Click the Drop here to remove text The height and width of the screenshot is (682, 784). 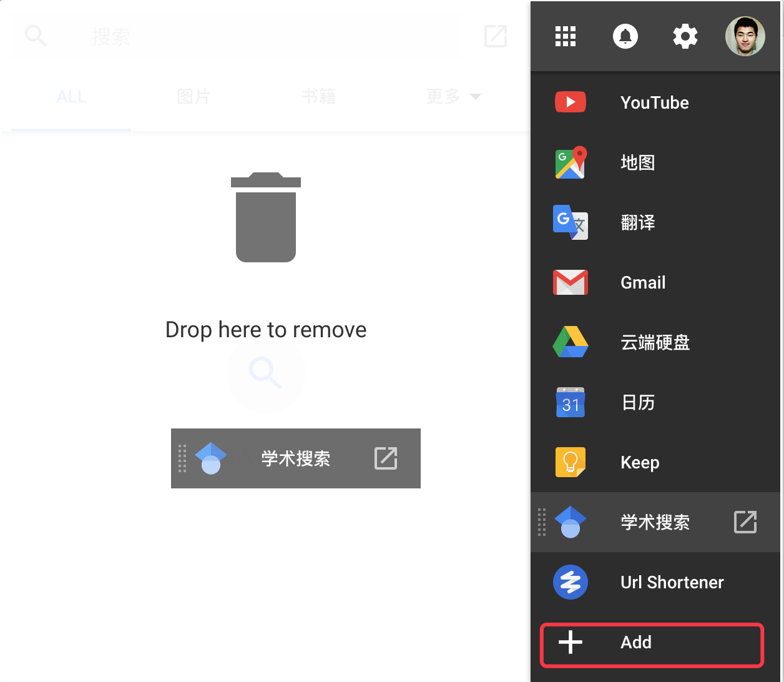point(266,330)
